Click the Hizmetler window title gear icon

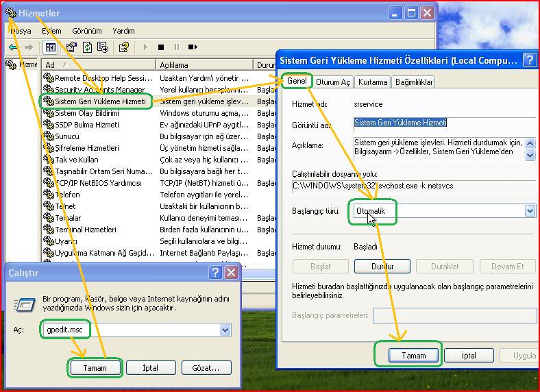(x=11, y=13)
